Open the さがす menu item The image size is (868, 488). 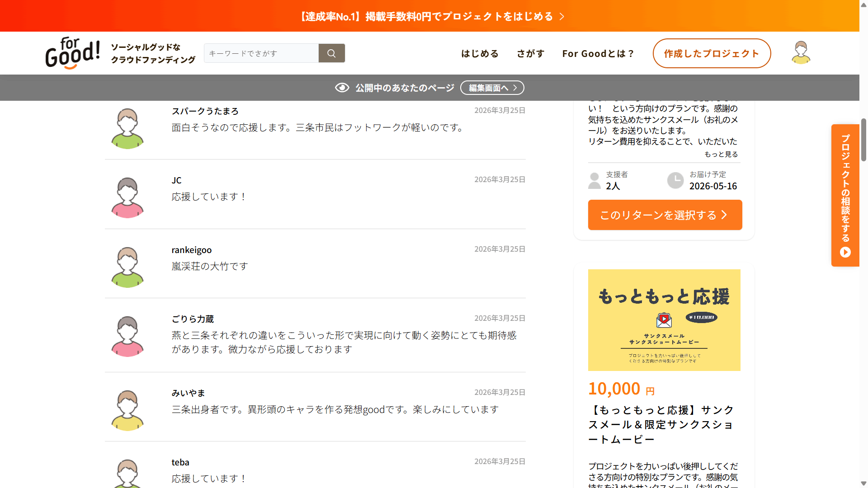click(531, 53)
